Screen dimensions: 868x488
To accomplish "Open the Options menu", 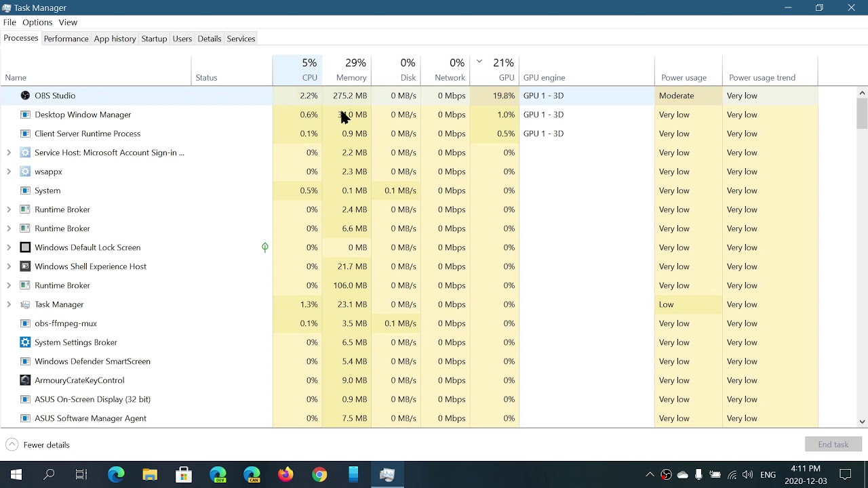I will click(x=37, y=22).
